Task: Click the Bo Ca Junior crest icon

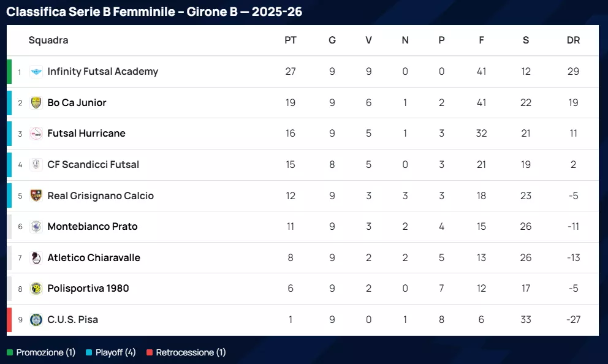Action: pos(36,103)
